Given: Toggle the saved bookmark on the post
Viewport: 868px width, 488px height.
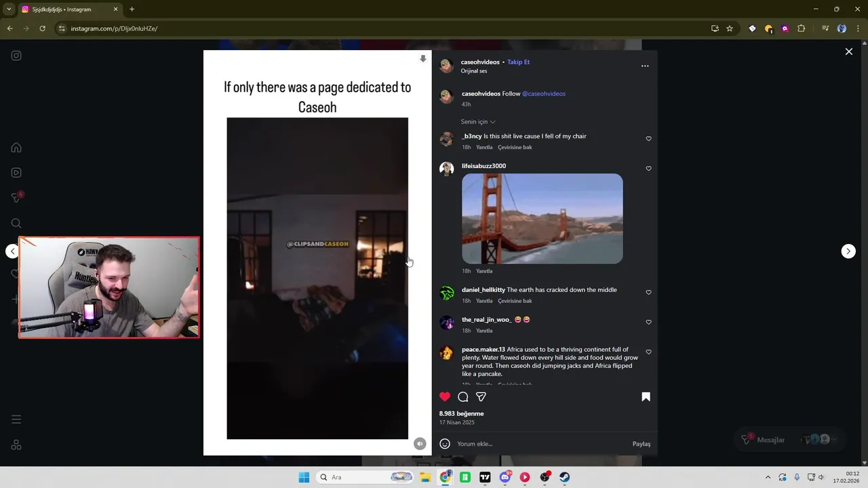Looking at the screenshot, I should [646, 396].
